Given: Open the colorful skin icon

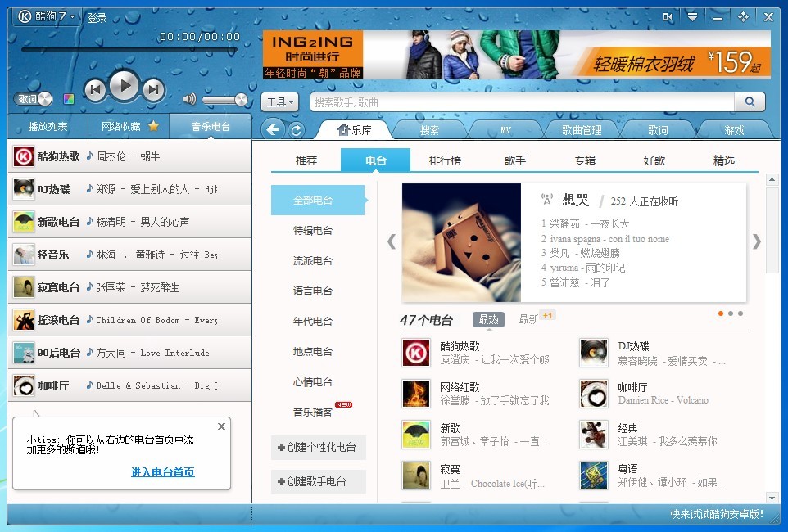Looking at the screenshot, I should coord(69,100).
